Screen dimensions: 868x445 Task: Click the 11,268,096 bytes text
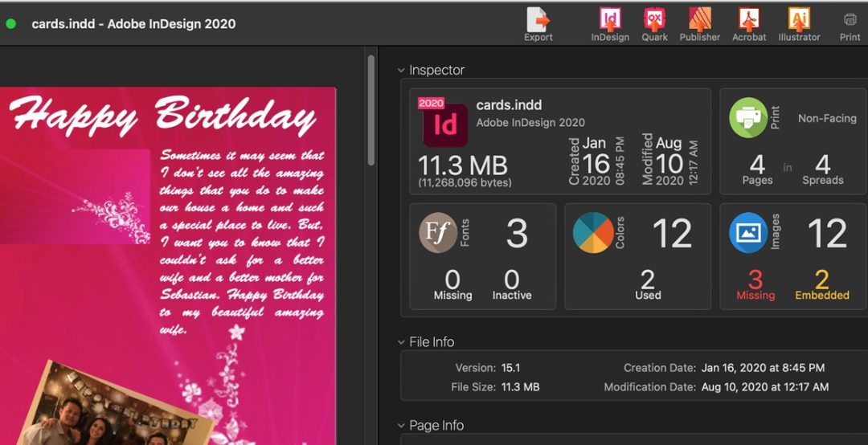(465, 182)
